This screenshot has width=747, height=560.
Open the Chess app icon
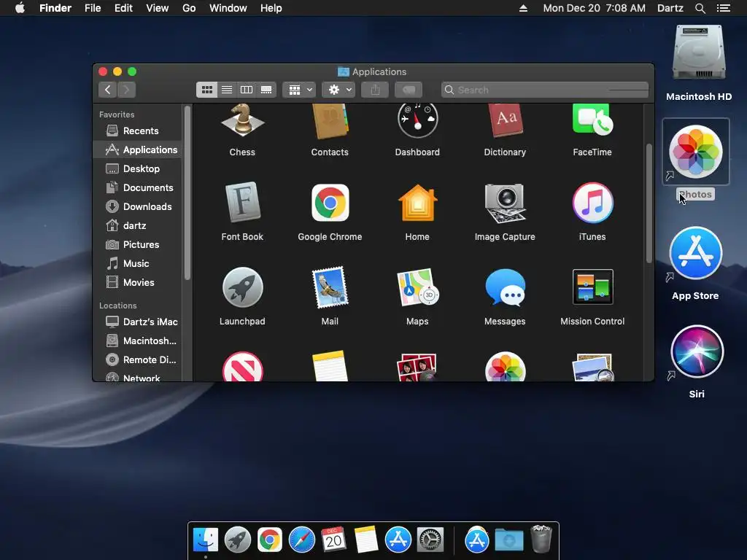coord(242,120)
